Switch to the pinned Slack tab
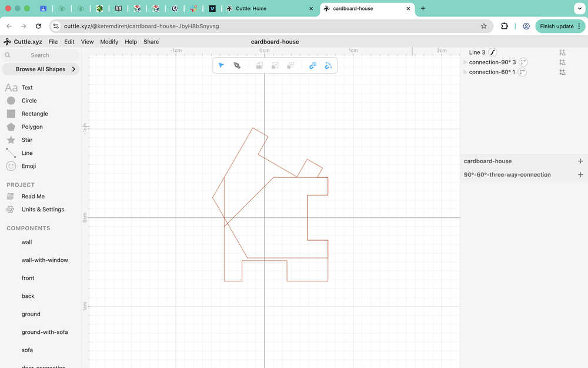Screen dimensions: 588x368 [x=193, y=8]
